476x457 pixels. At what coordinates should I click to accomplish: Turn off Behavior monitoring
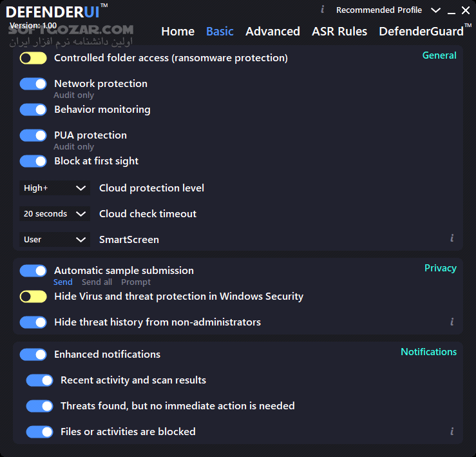[x=33, y=110]
